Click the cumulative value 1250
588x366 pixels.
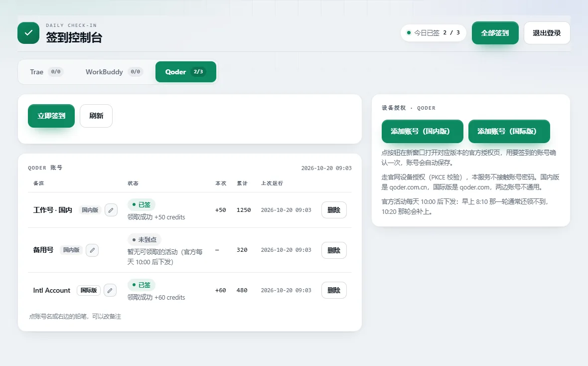click(x=244, y=210)
